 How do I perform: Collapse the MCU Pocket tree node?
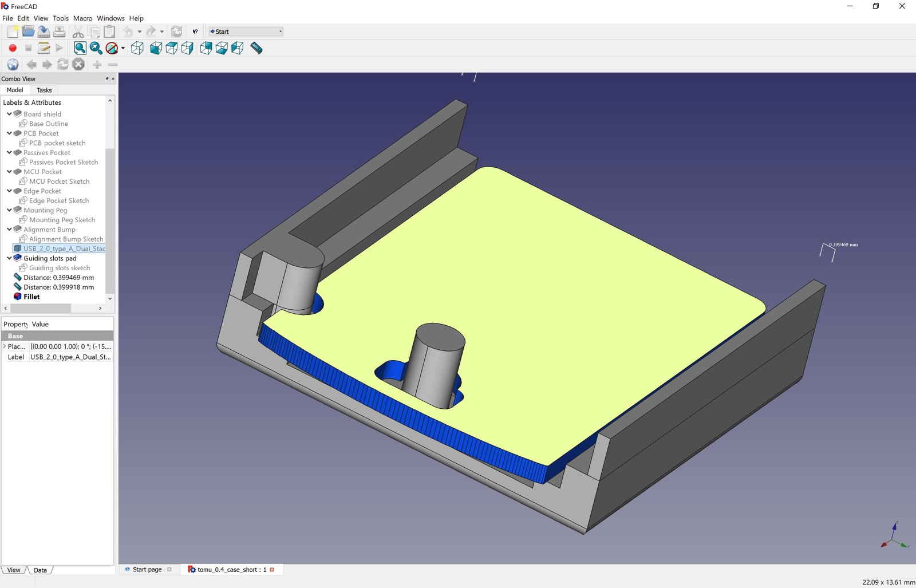9,172
